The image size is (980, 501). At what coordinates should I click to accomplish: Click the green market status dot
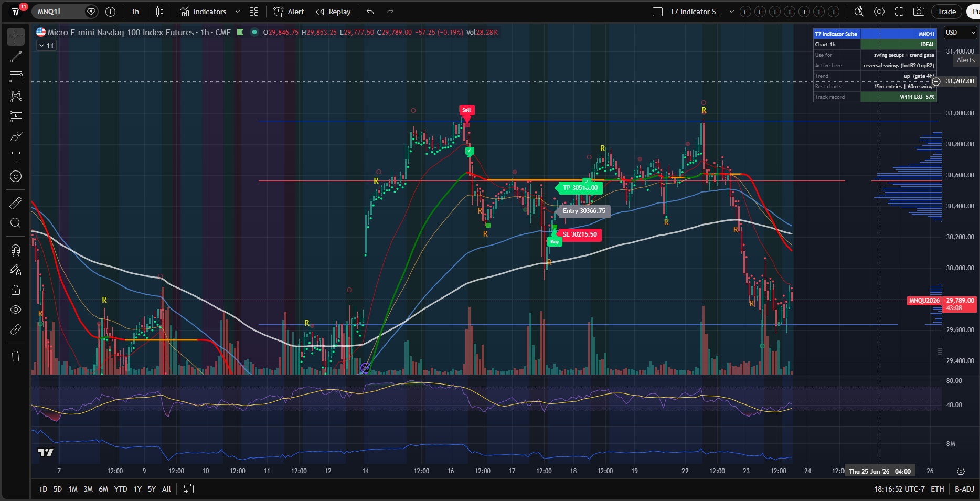point(254,32)
